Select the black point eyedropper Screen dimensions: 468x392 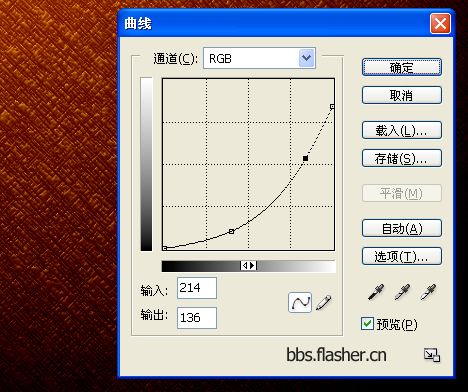tap(376, 292)
